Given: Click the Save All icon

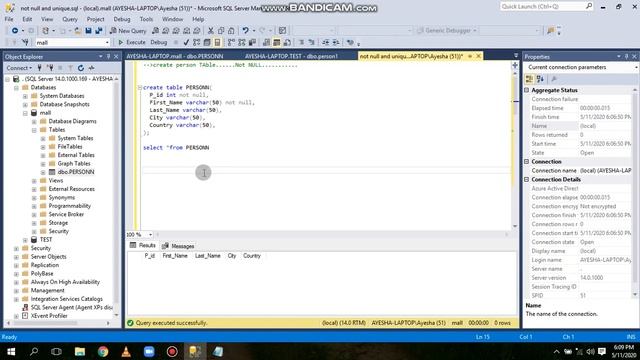Looking at the screenshot, I should (x=99, y=31).
